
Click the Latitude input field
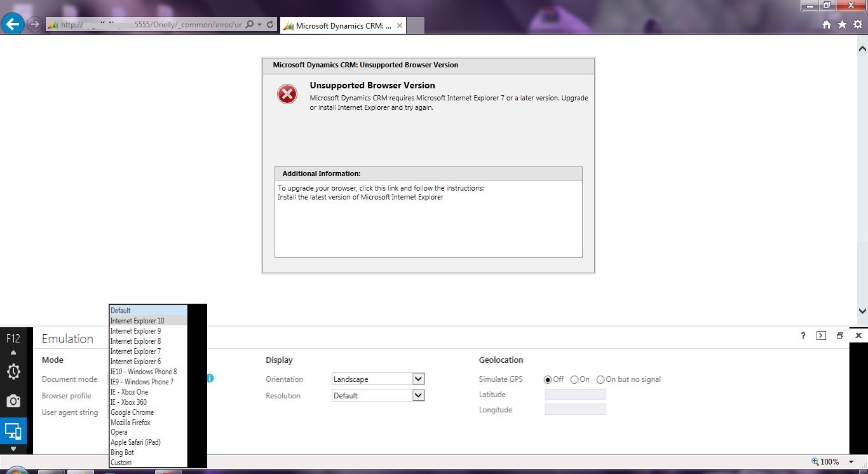coord(575,395)
